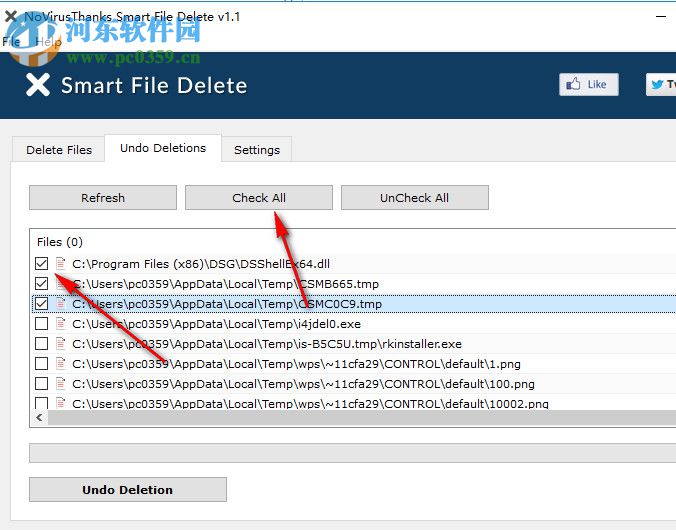The height and width of the screenshot is (530, 676).
Task: Click the Smart File Delete X logo
Action: click(38, 85)
